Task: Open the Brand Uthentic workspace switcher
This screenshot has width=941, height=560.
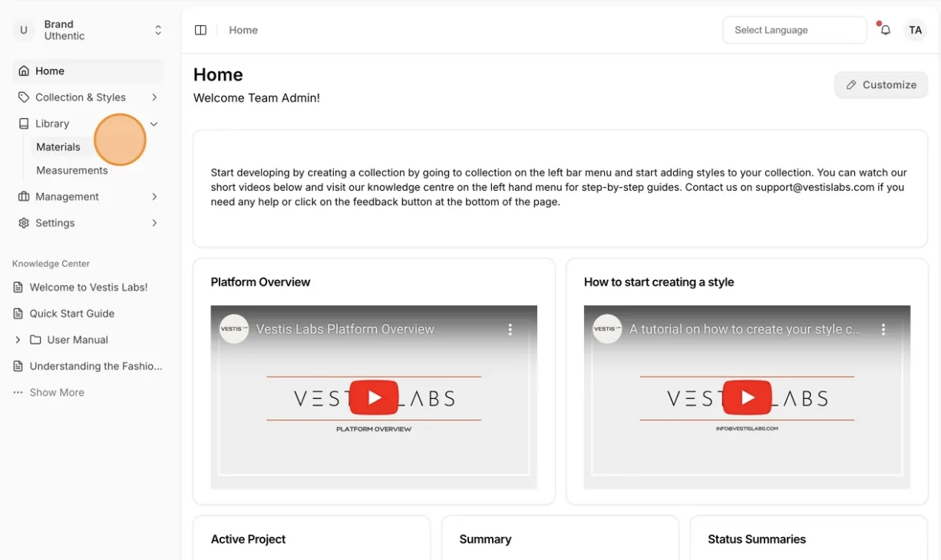Action: [x=88, y=30]
